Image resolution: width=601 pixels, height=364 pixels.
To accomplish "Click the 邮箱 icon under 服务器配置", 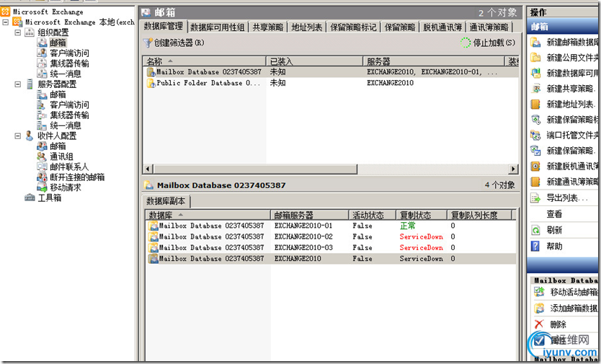I will pyautogui.click(x=42, y=94).
